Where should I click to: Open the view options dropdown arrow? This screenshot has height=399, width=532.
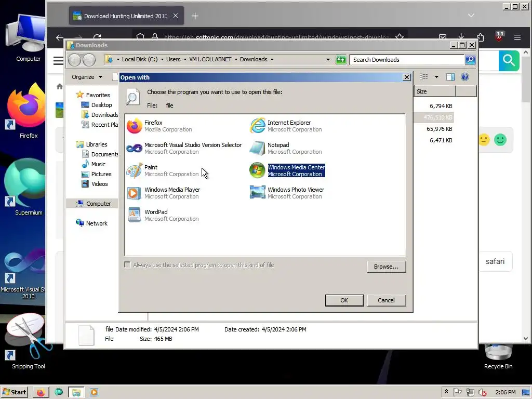point(436,77)
